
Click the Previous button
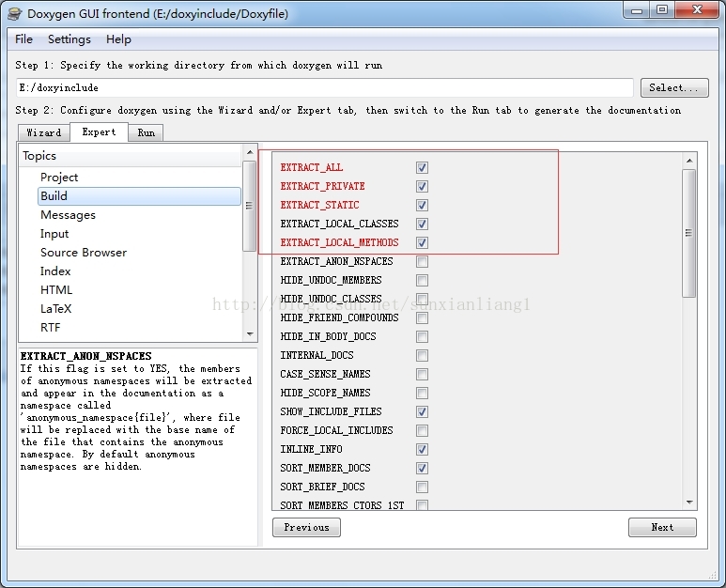pyautogui.click(x=306, y=527)
